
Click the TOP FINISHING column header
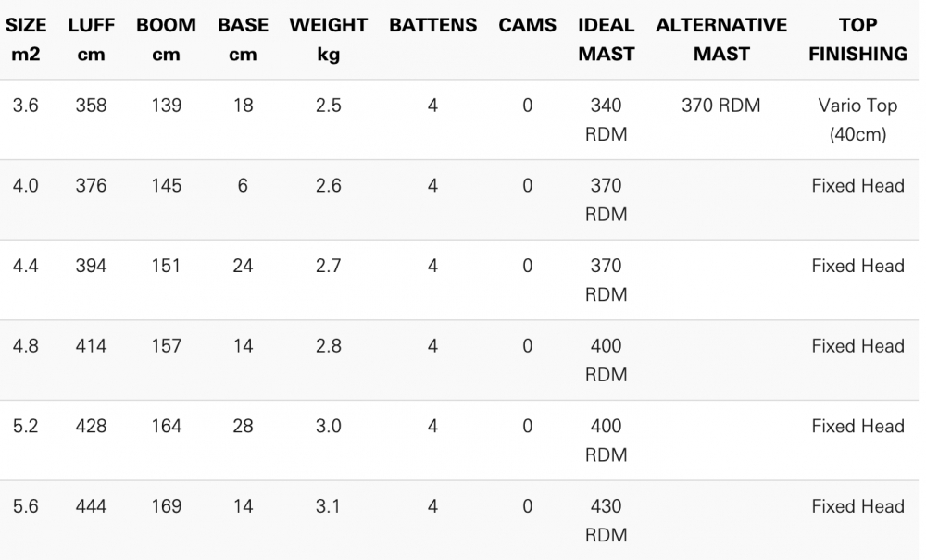pos(857,40)
